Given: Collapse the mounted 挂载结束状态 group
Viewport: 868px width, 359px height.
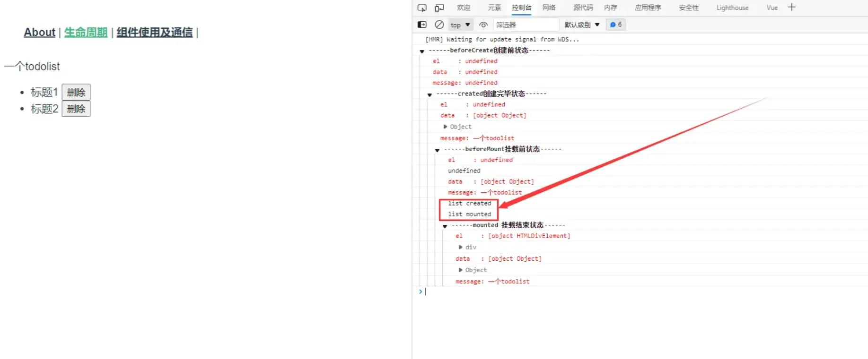Looking at the screenshot, I should tap(445, 226).
